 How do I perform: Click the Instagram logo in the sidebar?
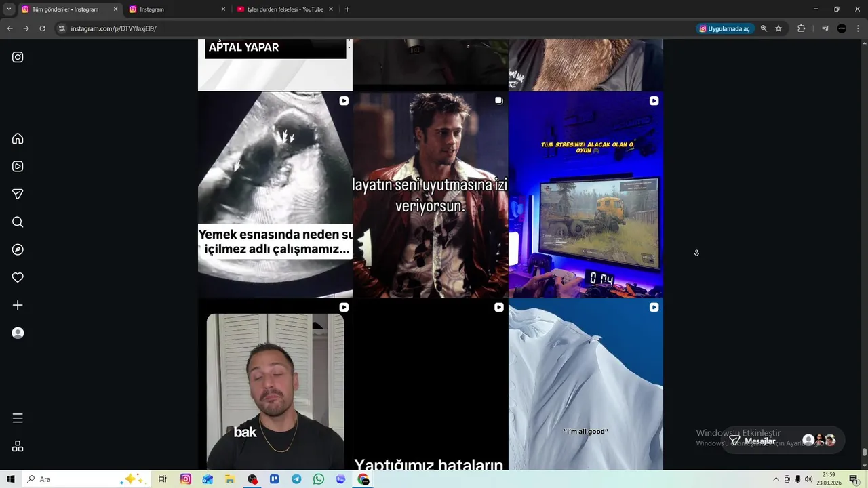click(18, 57)
